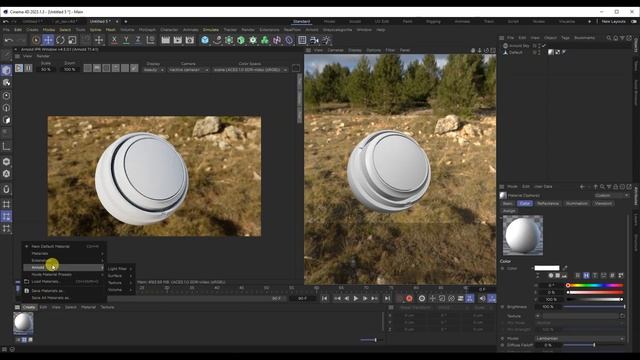
Task: Click the IPR Zoom percentage field
Action: tap(70, 70)
